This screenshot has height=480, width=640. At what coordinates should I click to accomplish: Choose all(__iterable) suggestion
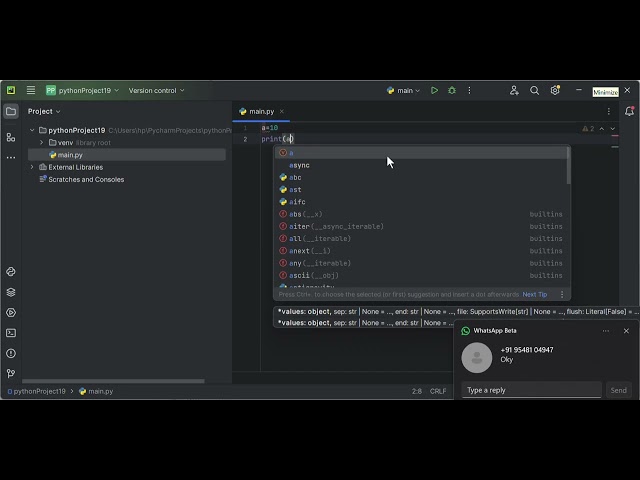[x=422, y=239]
